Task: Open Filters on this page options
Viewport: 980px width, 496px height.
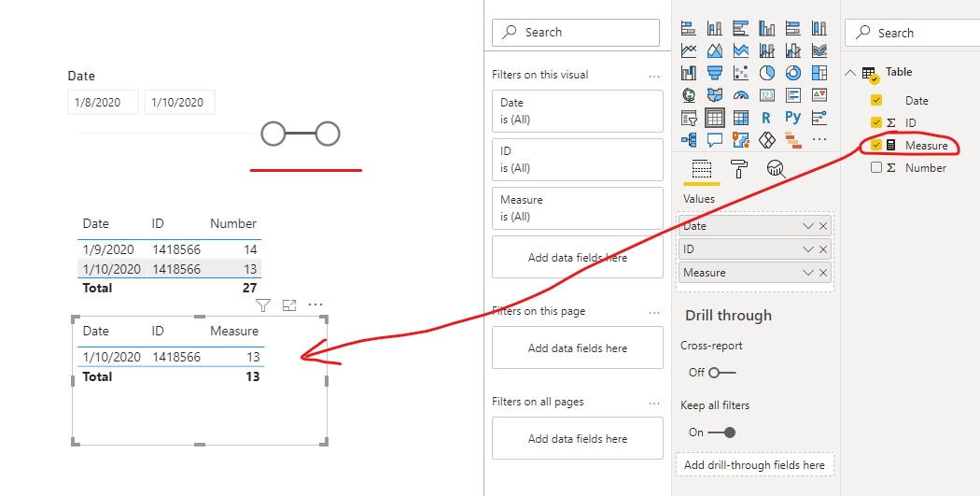Action: pos(653,313)
